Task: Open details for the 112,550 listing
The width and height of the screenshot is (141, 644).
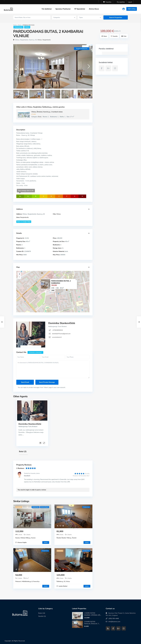Action: click(x=46, y=542)
